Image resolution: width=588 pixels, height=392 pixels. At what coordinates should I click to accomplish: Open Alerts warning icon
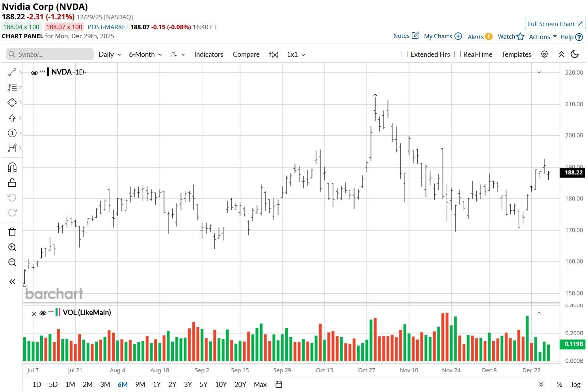489,36
